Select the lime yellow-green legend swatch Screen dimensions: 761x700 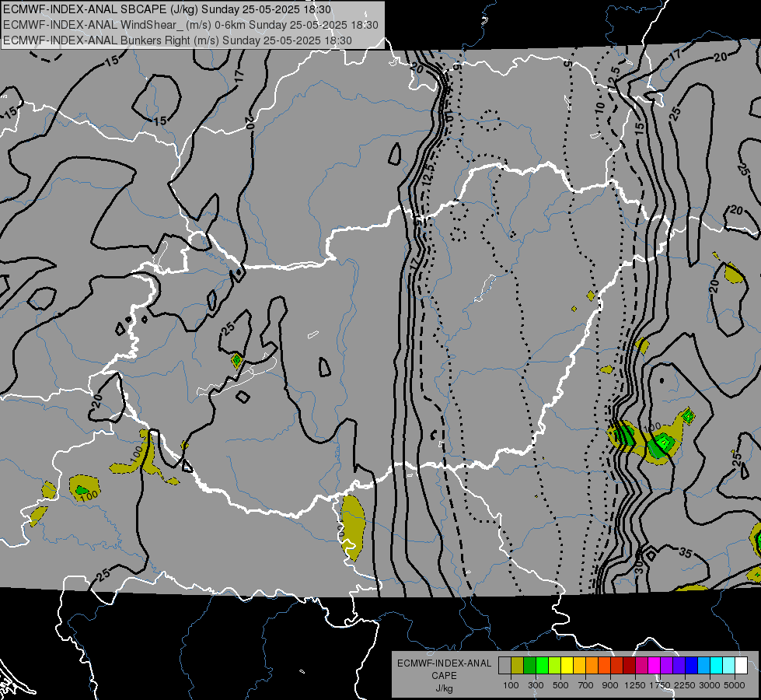click(x=555, y=665)
